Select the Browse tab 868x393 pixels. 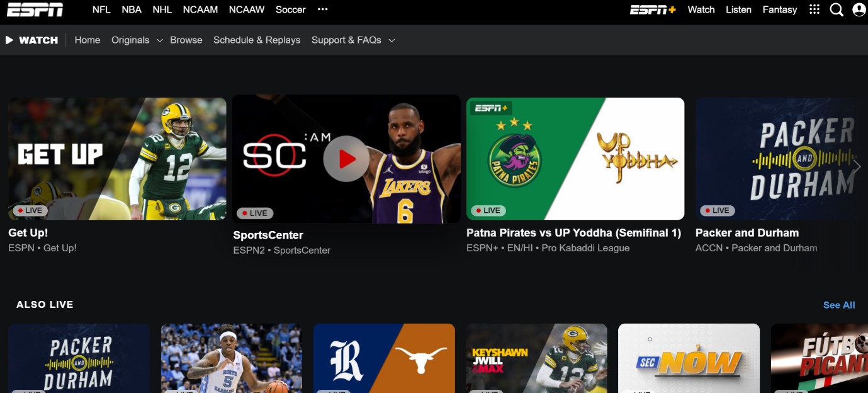click(186, 40)
